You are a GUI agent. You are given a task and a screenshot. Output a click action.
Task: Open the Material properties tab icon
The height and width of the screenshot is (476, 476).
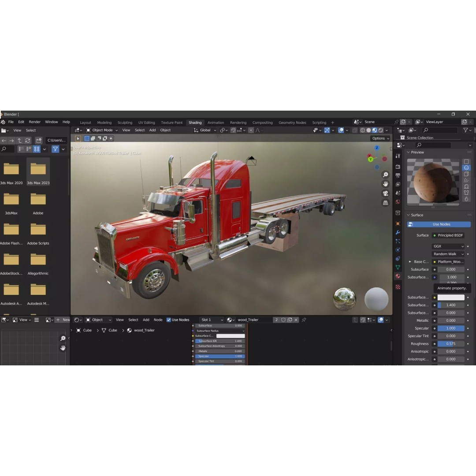point(398,276)
